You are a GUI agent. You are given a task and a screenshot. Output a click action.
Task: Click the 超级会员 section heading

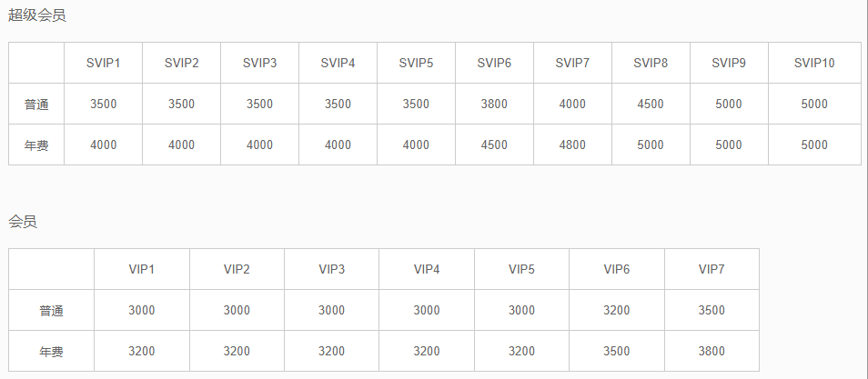click(x=37, y=15)
